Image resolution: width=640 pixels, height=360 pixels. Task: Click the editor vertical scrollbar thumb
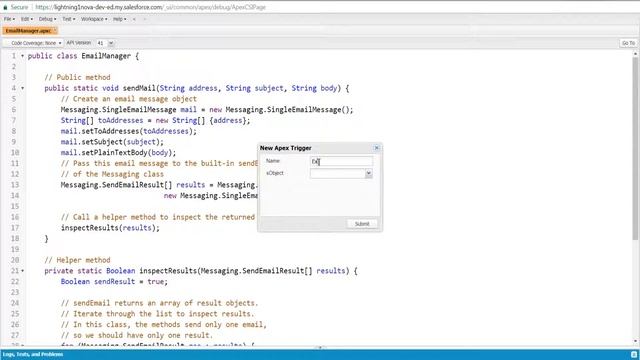point(635,149)
